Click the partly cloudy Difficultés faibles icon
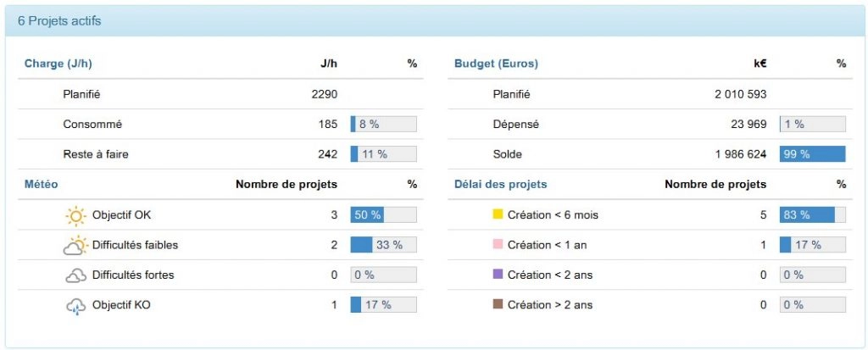The height and width of the screenshot is (350, 868). coord(75,245)
